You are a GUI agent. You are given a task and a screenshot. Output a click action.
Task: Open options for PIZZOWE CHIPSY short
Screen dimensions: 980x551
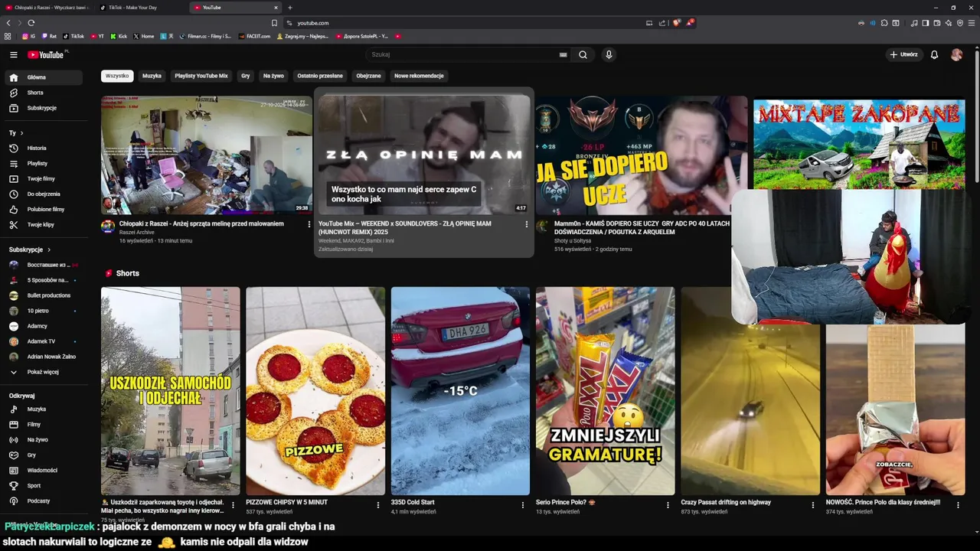(377, 505)
